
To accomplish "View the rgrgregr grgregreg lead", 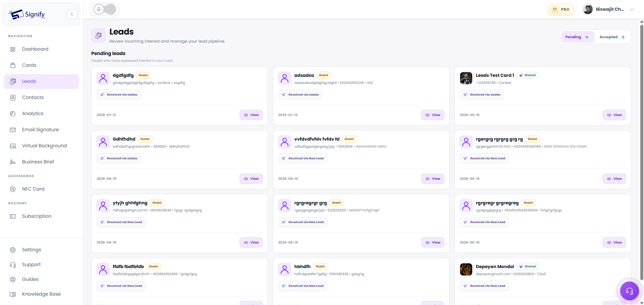I will coord(614,243).
